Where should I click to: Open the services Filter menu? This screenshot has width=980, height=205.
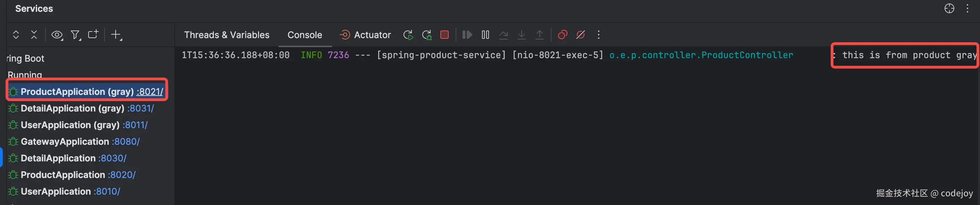75,35
